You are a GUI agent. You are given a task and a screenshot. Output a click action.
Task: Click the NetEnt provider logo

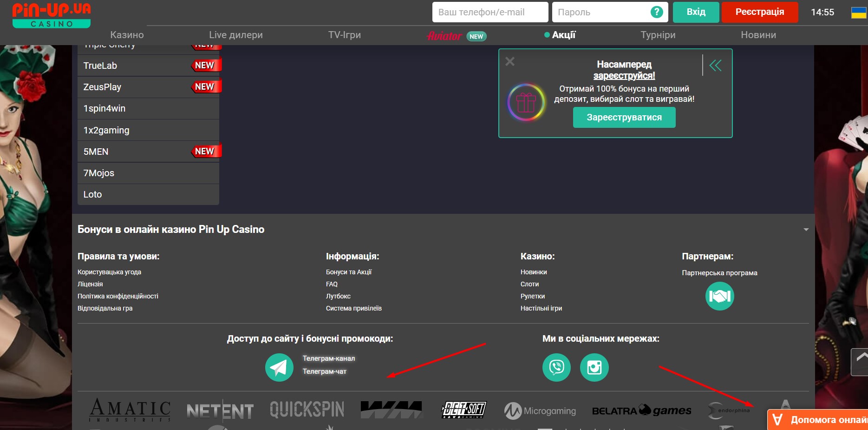[220, 410]
